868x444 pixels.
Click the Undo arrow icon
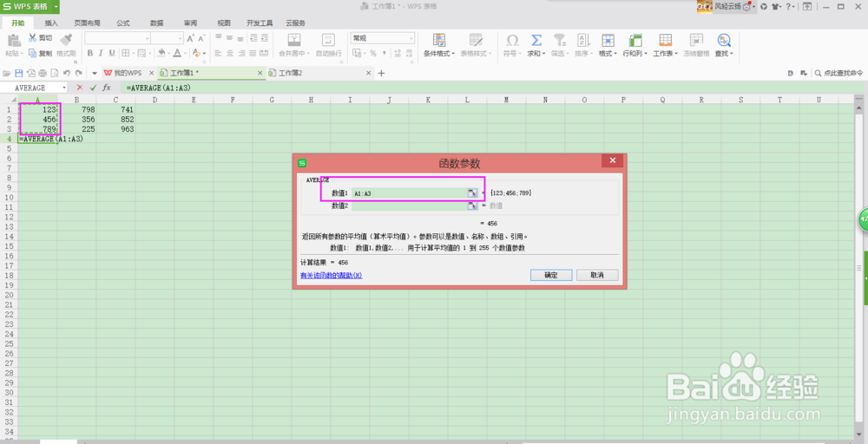pyautogui.click(x=67, y=73)
